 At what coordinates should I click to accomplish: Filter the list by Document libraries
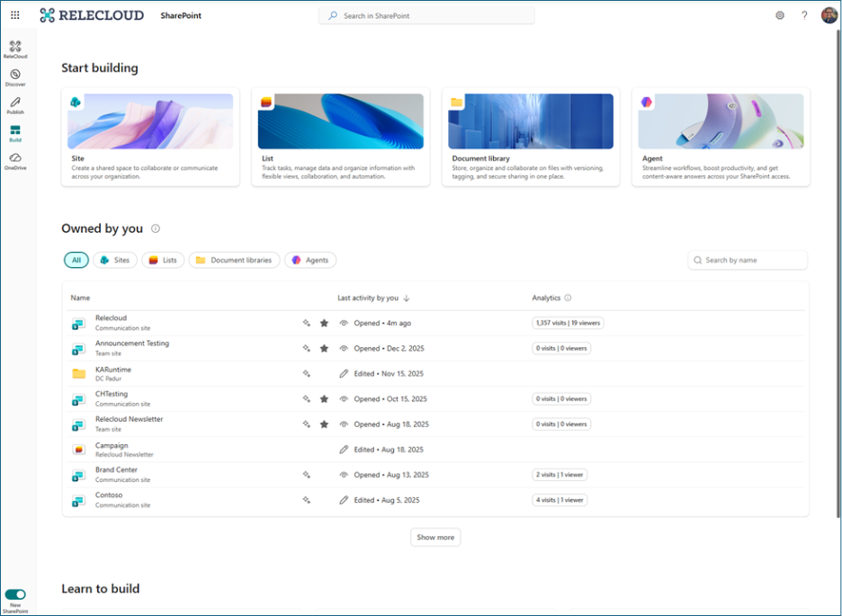(x=234, y=260)
